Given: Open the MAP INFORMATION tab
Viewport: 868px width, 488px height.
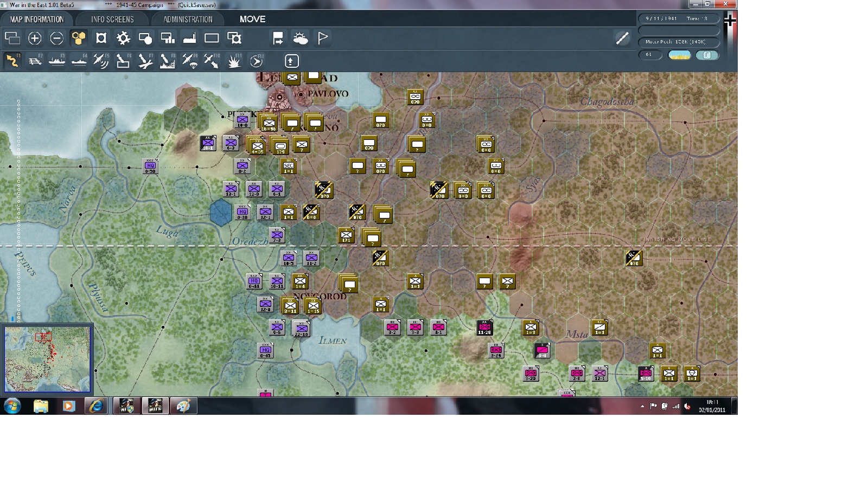Looking at the screenshot, I should click(x=36, y=19).
